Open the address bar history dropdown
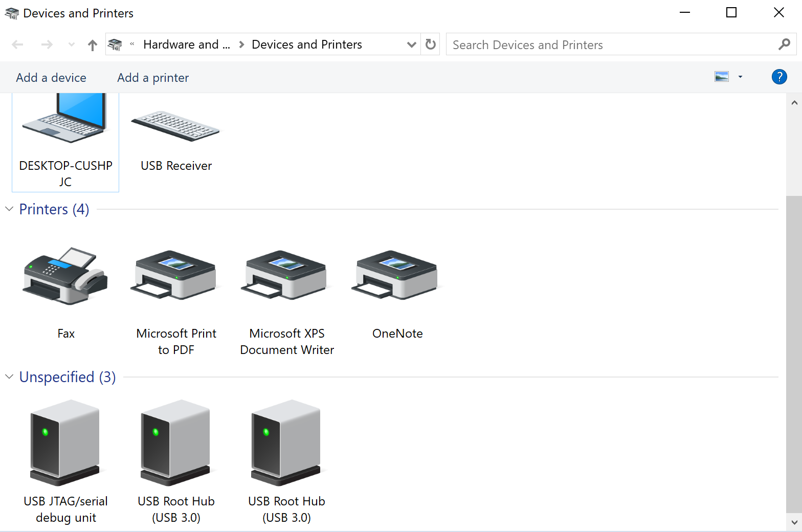The image size is (802, 532). pyautogui.click(x=411, y=45)
